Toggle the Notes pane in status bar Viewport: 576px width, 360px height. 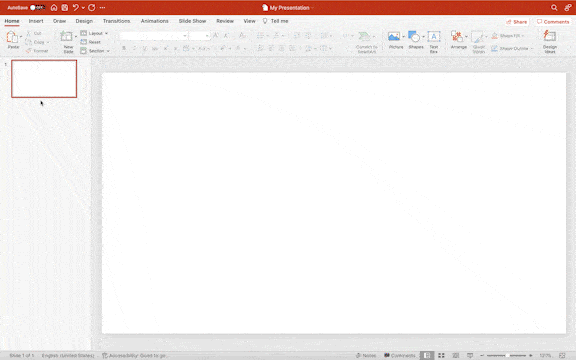click(366, 356)
